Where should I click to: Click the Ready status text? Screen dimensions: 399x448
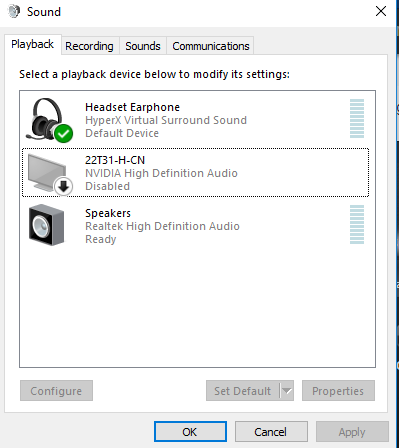coord(101,239)
